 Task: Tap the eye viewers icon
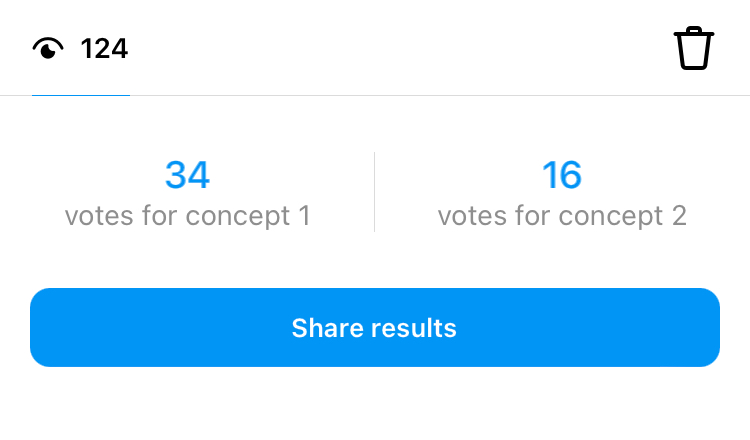pos(48,48)
